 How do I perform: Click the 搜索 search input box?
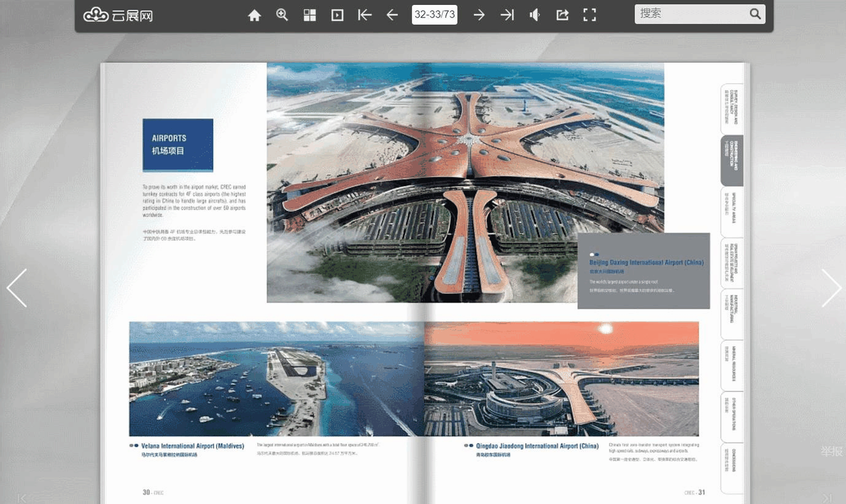[x=689, y=13]
